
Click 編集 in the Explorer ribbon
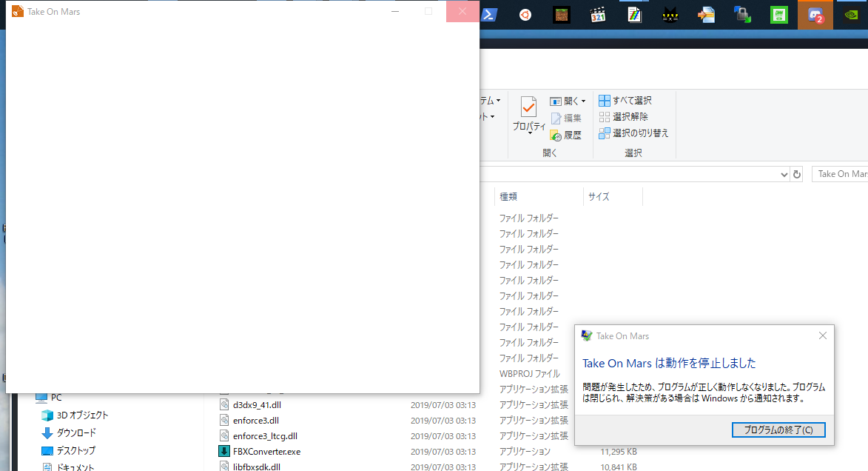click(x=566, y=118)
